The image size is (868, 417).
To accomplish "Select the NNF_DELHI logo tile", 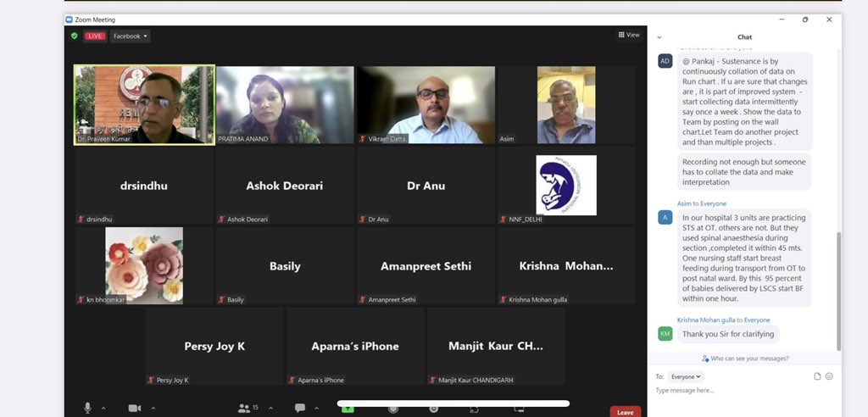I will tap(566, 185).
